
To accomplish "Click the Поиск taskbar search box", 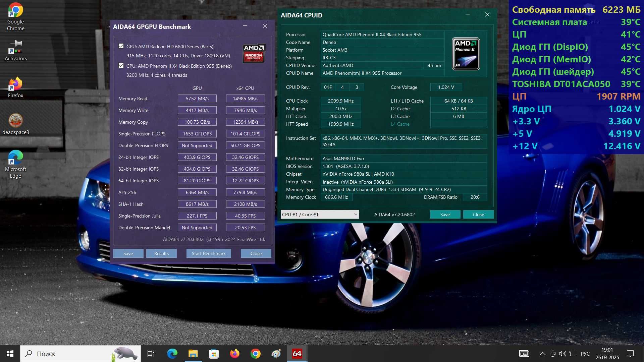I will click(80, 354).
